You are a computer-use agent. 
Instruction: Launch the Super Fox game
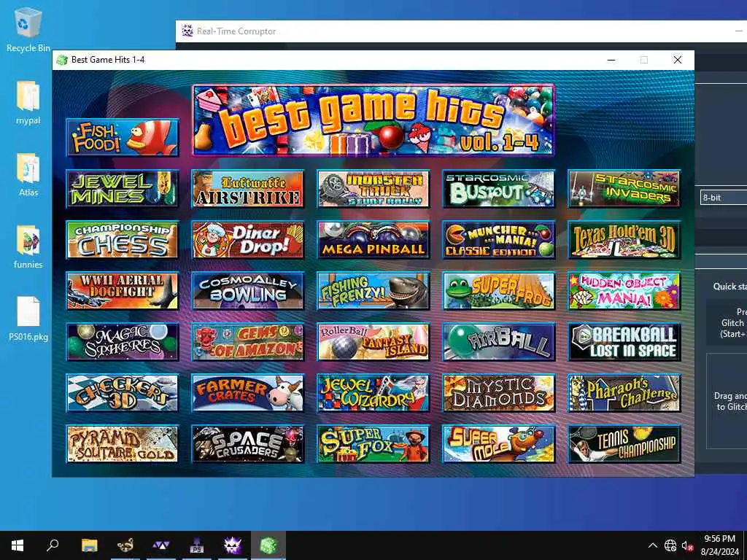[x=373, y=444]
